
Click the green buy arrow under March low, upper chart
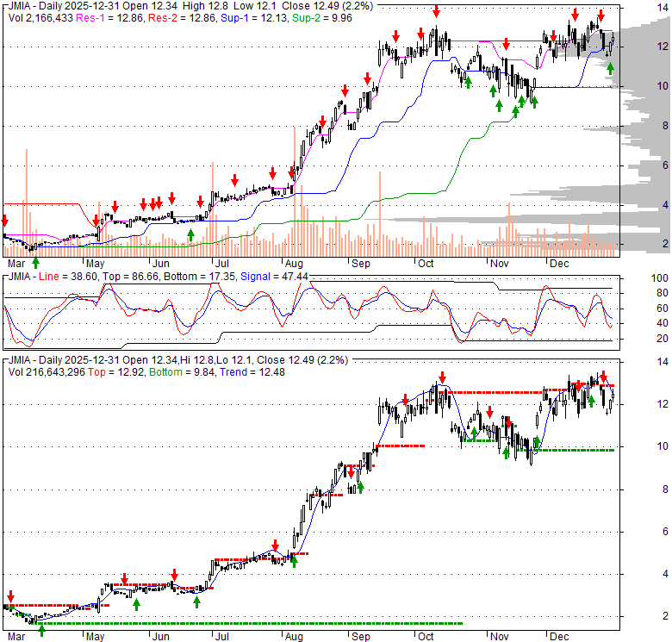click(35, 262)
